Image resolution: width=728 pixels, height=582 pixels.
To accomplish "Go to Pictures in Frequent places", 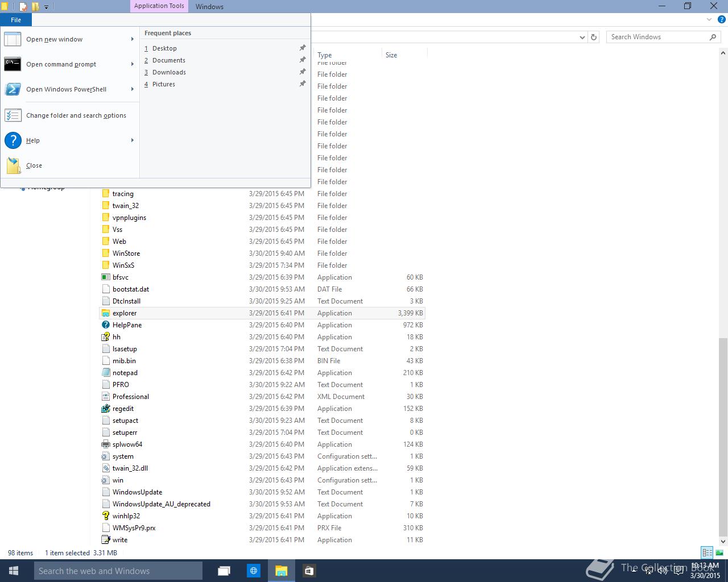I will click(164, 84).
